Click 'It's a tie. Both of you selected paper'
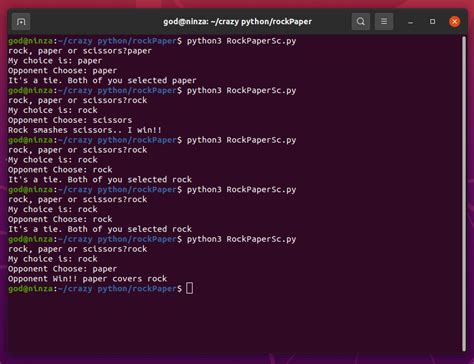The height and width of the screenshot is (364, 474). (x=102, y=81)
